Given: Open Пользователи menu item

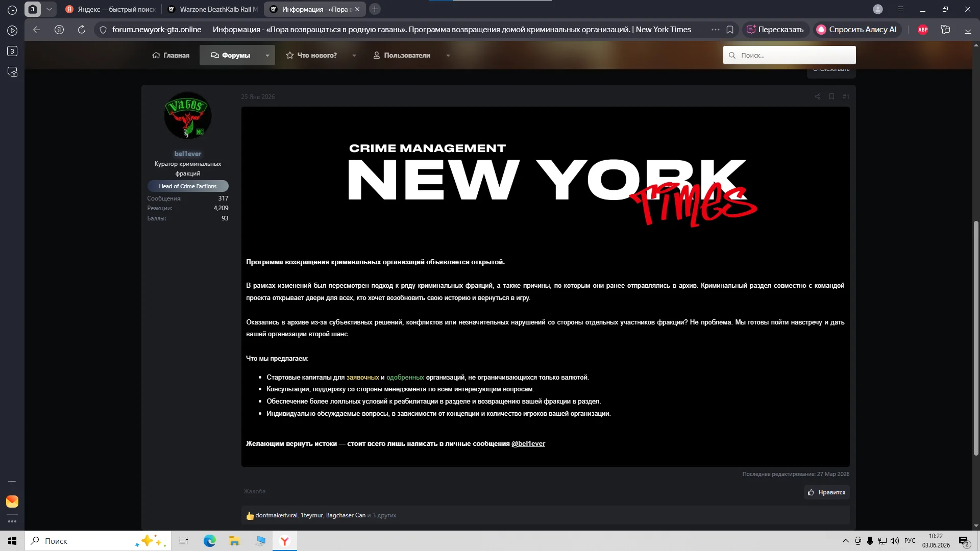Looking at the screenshot, I should click(x=402, y=55).
